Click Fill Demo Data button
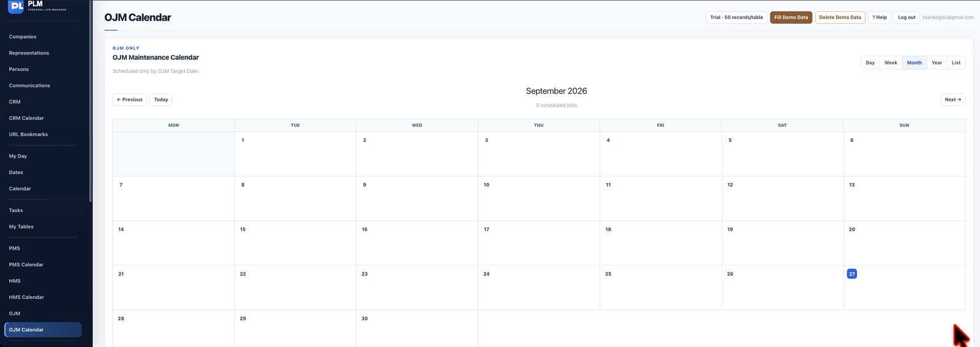The image size is (980, 347). (791, 17)
